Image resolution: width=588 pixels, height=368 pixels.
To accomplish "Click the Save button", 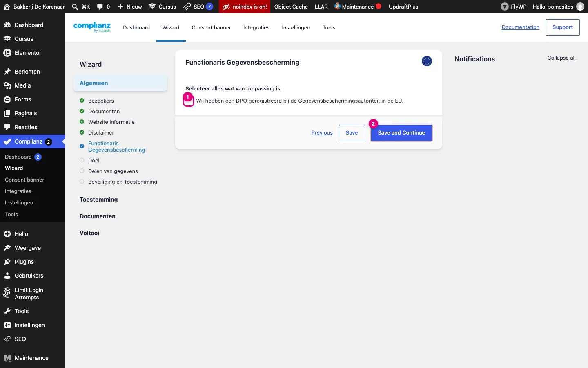I will (352, 133).
